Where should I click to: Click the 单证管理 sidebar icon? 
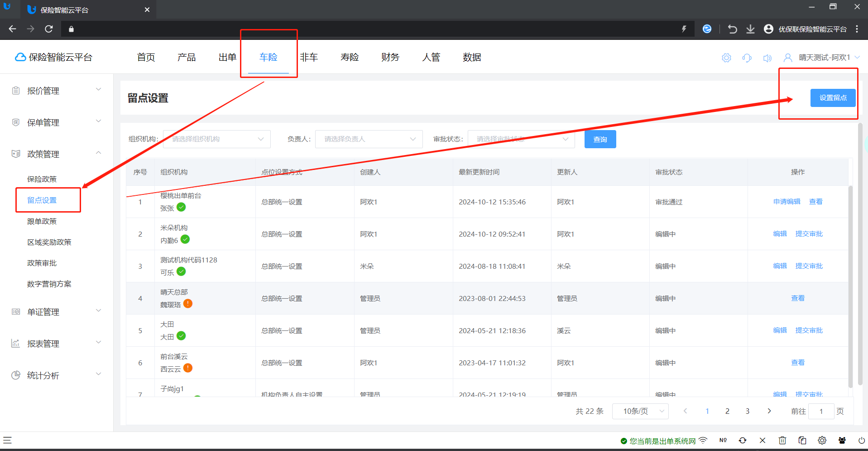tap(16, 311)
